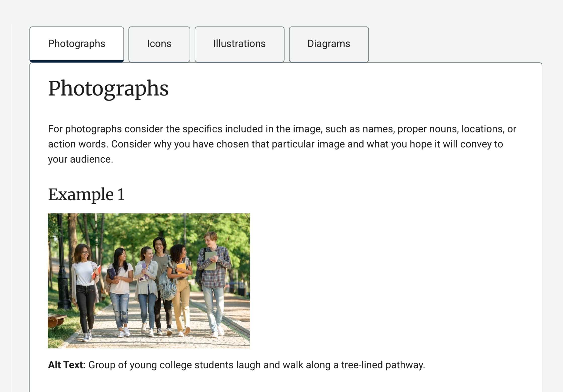Click the word 'audience' in the paragraph
This screenshot has height=392, width=563.
[x=91, y=159]
